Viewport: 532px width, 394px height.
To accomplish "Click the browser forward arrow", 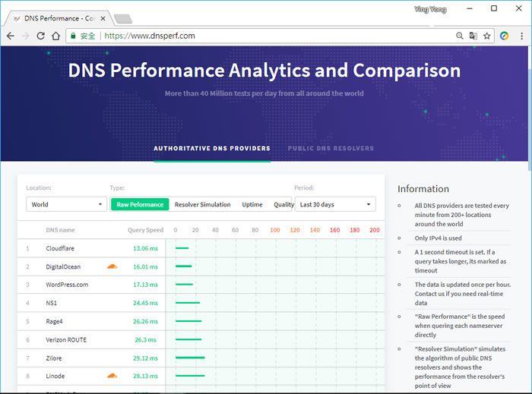I will [25, 36].
